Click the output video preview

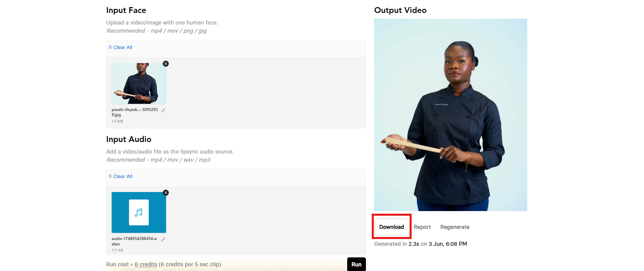point(451,115)
